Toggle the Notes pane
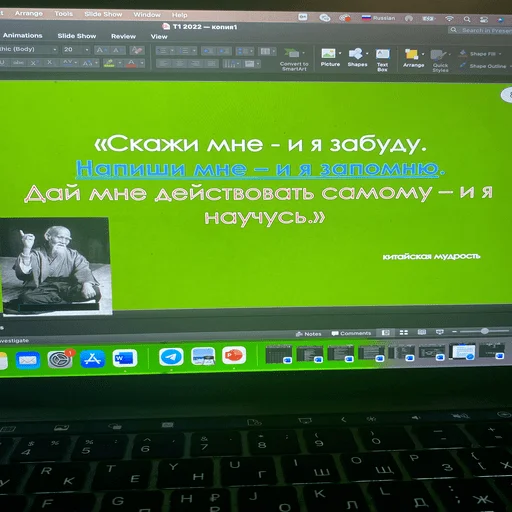The width and height of the screenshot is (512, 512). tap(309, 334)
